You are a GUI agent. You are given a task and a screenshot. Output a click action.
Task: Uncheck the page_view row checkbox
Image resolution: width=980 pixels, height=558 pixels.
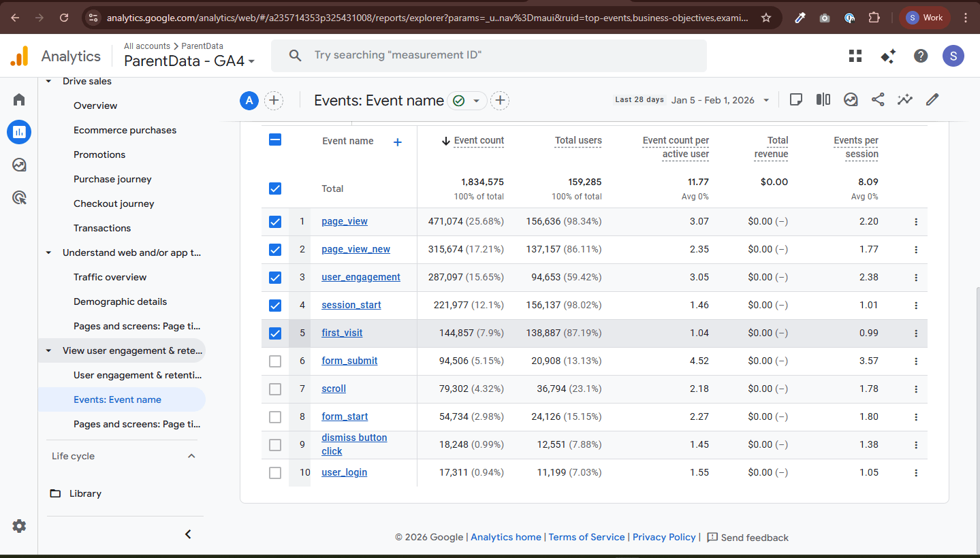pos(275,222)
